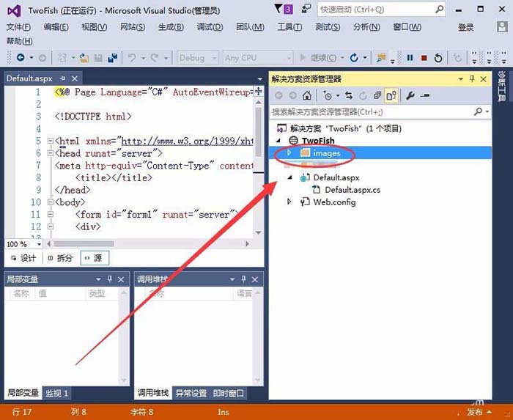Open Properties wrench in Solution Explorer
The width and height of the screenshot is (513, 420).
pyautogui.click(x=410, y=95)
